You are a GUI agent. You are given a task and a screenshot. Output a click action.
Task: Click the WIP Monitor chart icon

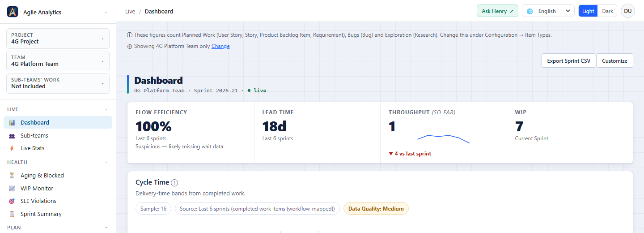coord(12,188)
